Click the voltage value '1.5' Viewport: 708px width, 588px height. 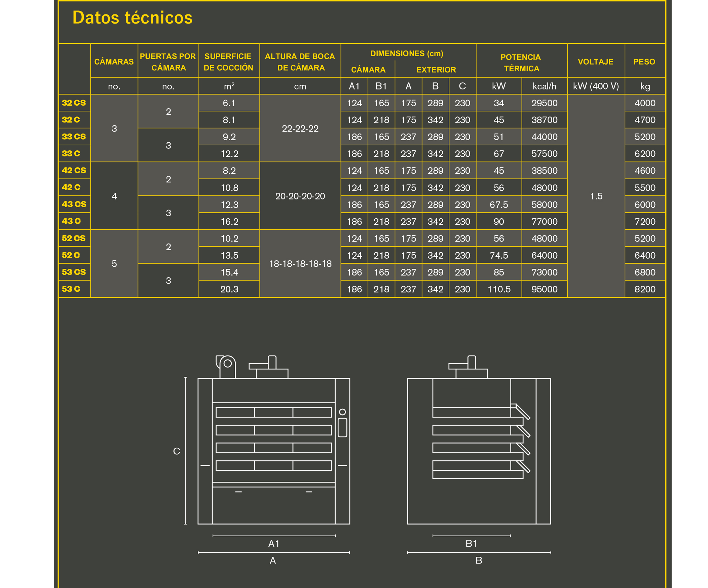(596, 196)
